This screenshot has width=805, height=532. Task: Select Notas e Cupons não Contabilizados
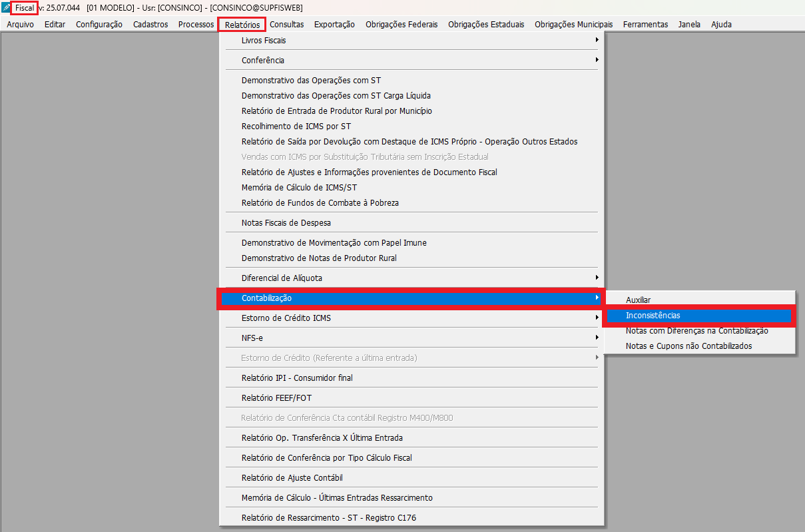tap(699, 346)
